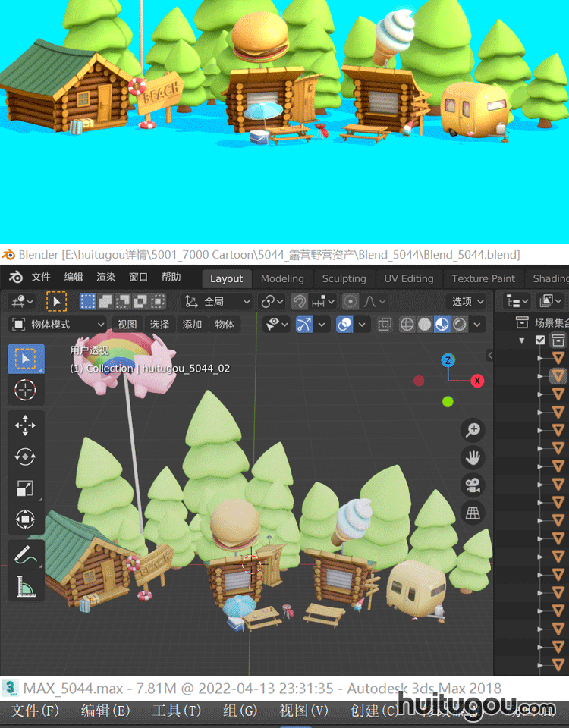
Task: Select the Measure tool
Action: coord(26,587)
